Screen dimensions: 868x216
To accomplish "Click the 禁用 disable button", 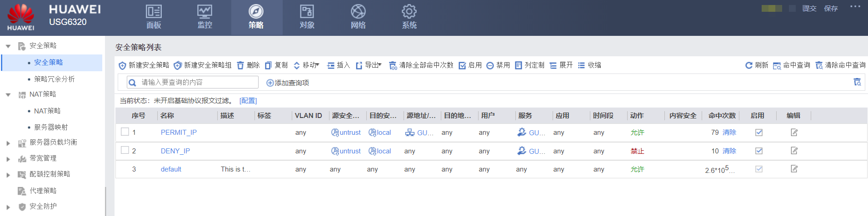I will tap(498, 65).
